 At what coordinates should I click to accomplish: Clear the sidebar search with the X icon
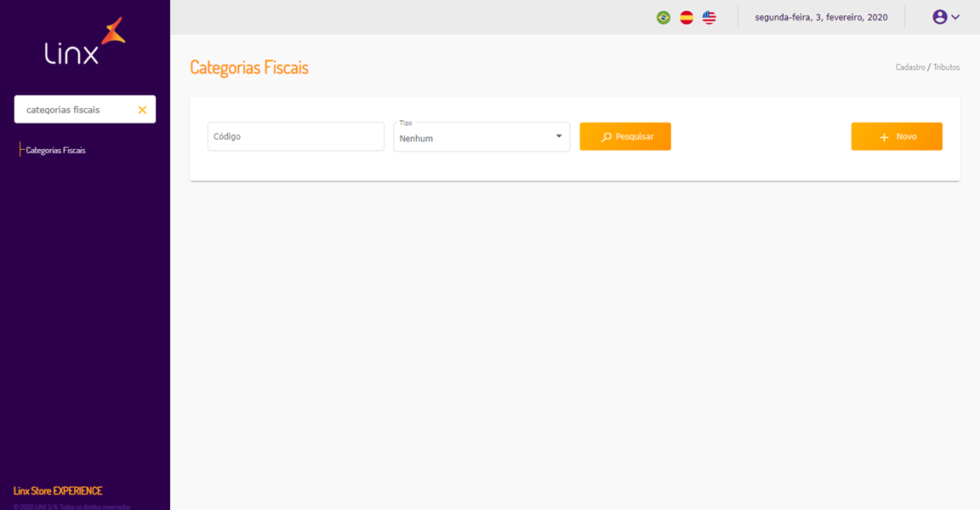pos(142,110)
